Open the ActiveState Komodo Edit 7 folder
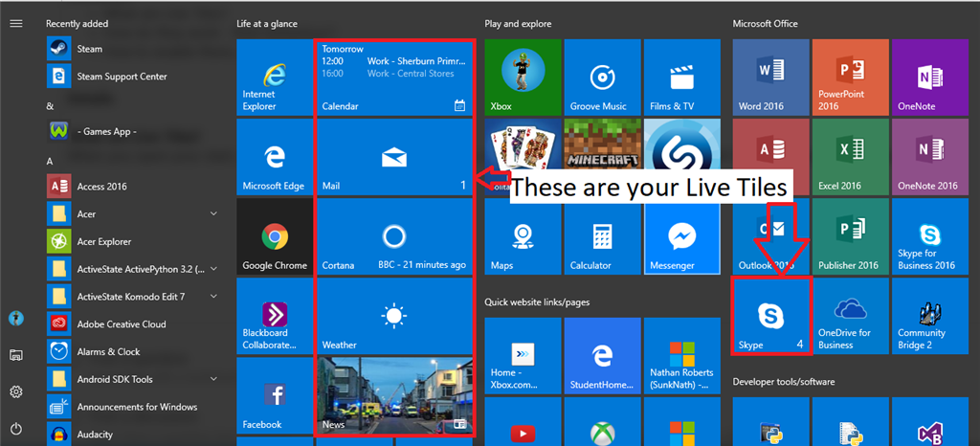Viewport: 980px width, 446px height. click(134, 297)
